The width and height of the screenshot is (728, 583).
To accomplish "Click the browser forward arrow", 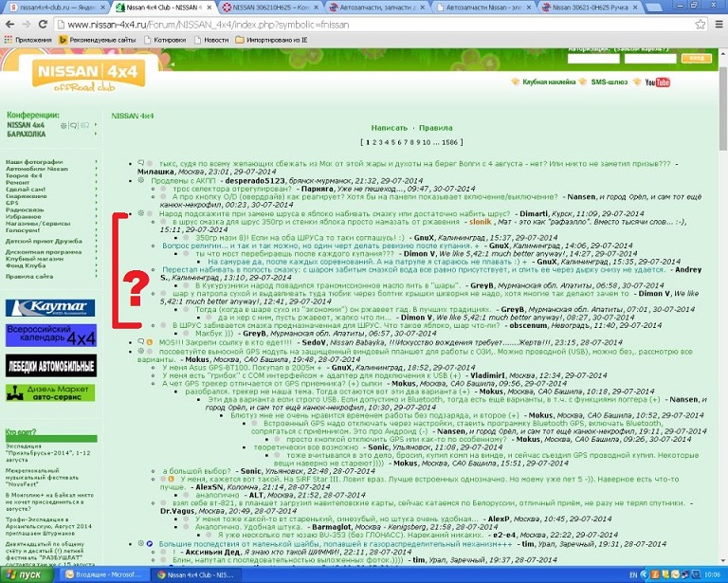I will [x=27, y=25].
